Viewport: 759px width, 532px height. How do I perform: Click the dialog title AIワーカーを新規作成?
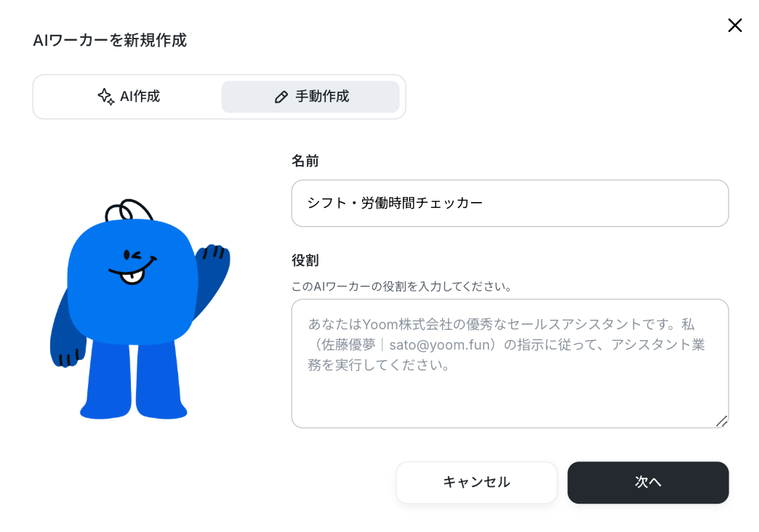click(110, 40)
